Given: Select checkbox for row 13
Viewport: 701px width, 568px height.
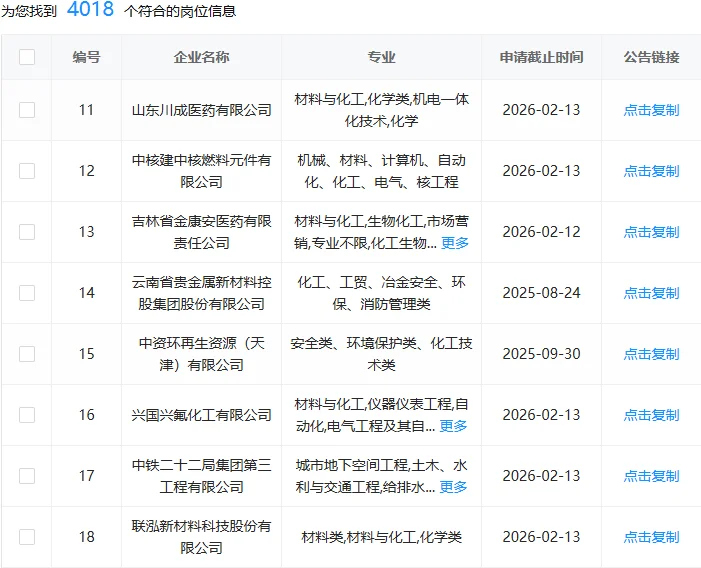Looking at the screenshot, I should coord(27,232).
